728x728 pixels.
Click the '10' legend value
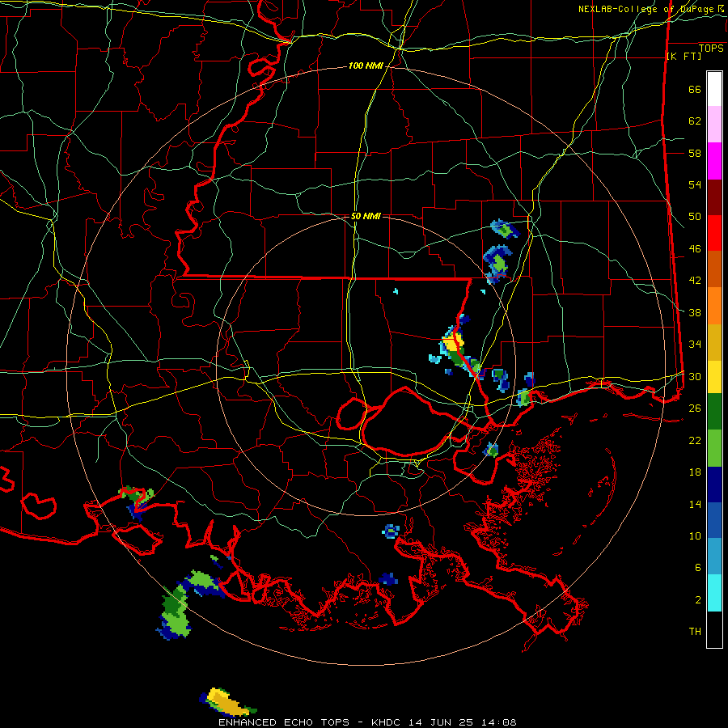pos(695,535)
